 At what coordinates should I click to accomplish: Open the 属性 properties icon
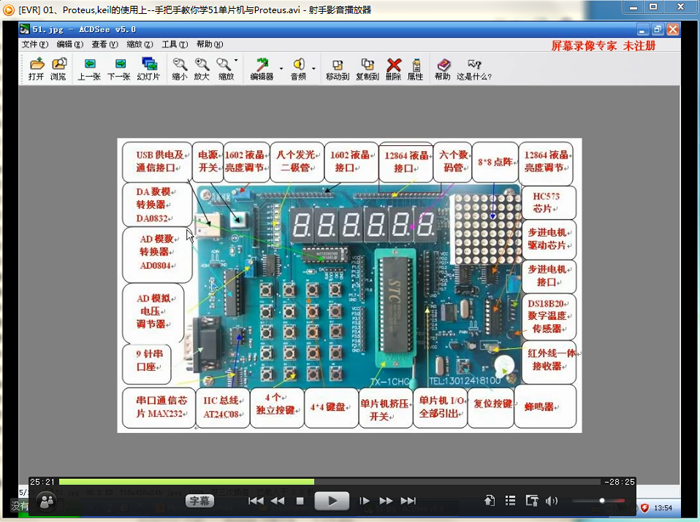click(416, 69)
